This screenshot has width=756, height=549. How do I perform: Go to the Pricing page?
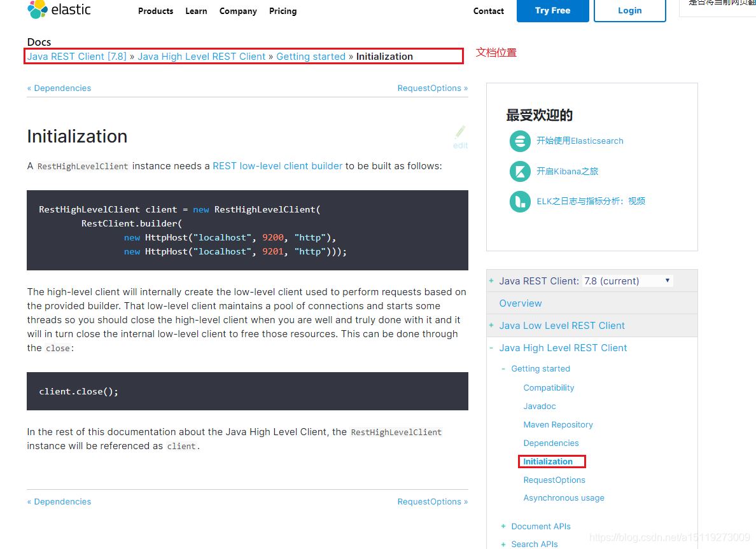283,11
